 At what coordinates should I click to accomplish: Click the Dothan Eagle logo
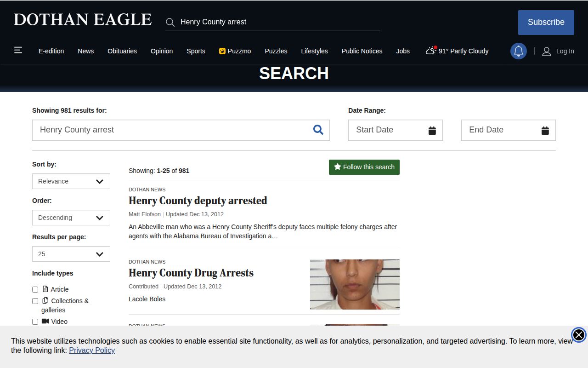pyautogui.click(x=83, y=19)
